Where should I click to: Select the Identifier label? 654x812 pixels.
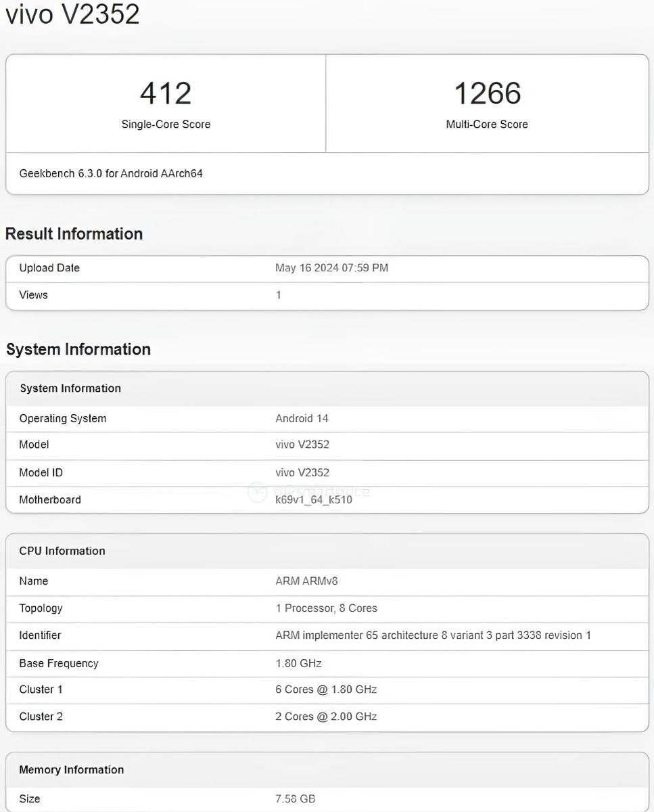[x=40, y=635]
